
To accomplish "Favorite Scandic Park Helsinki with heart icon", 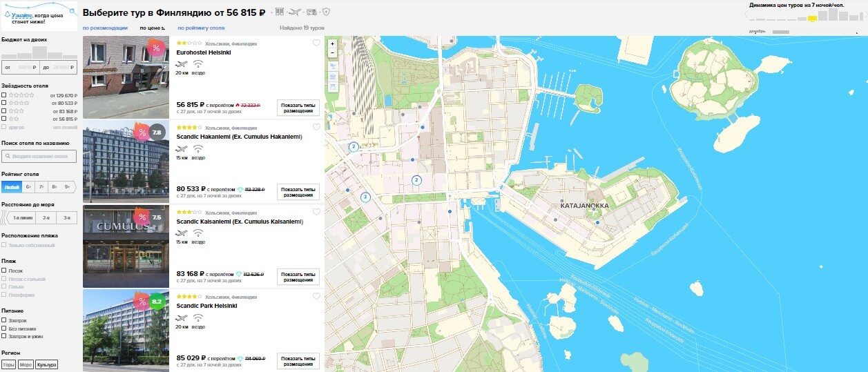I will coord(316,296).
